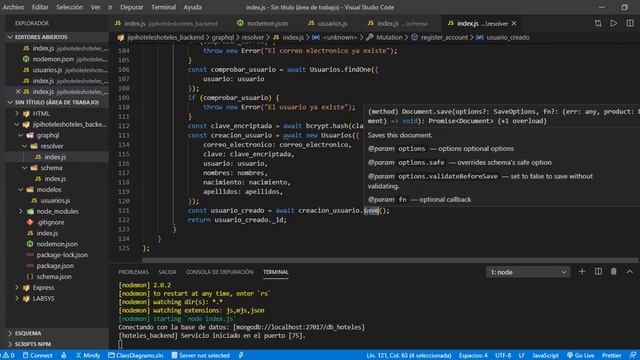Open the Ayuda menu
Screen dimensions: 640x360
[x=193, y=7]
